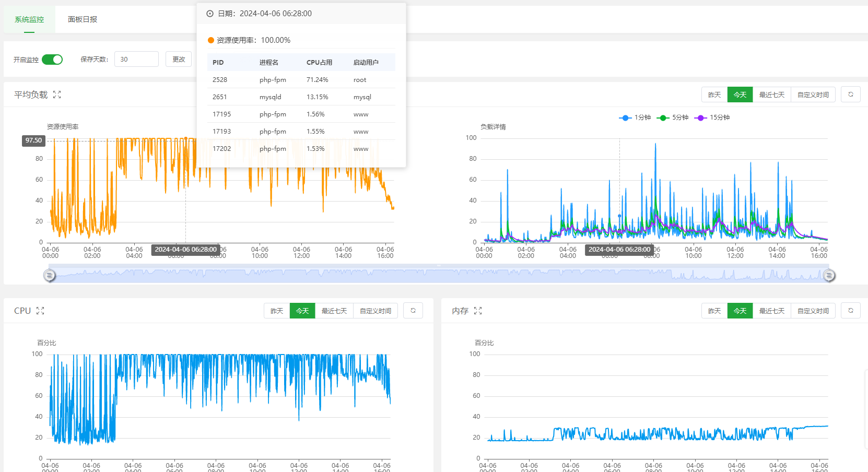Click the 启动用户 column header
The width and height of the screenshot is (868, 472).
[366, 62]
